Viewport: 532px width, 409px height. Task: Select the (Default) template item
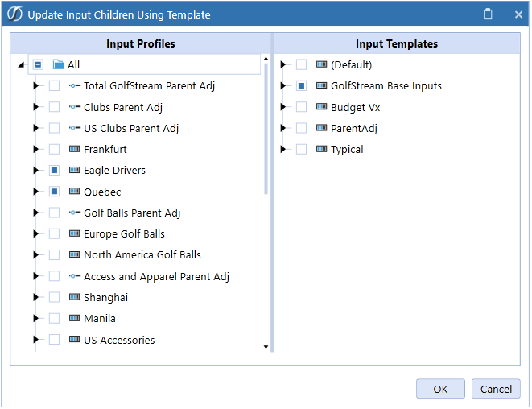[351, 64]
